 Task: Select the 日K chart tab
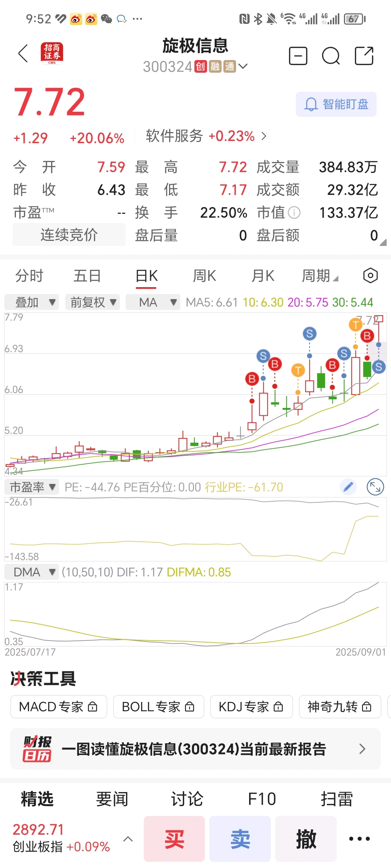pyautogui.click(x=146, y=276)
